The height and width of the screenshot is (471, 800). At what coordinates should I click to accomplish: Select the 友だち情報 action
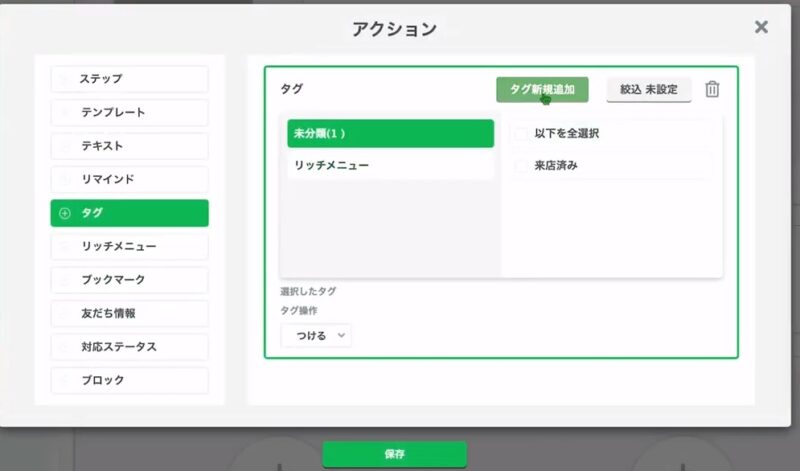point(130,313)
